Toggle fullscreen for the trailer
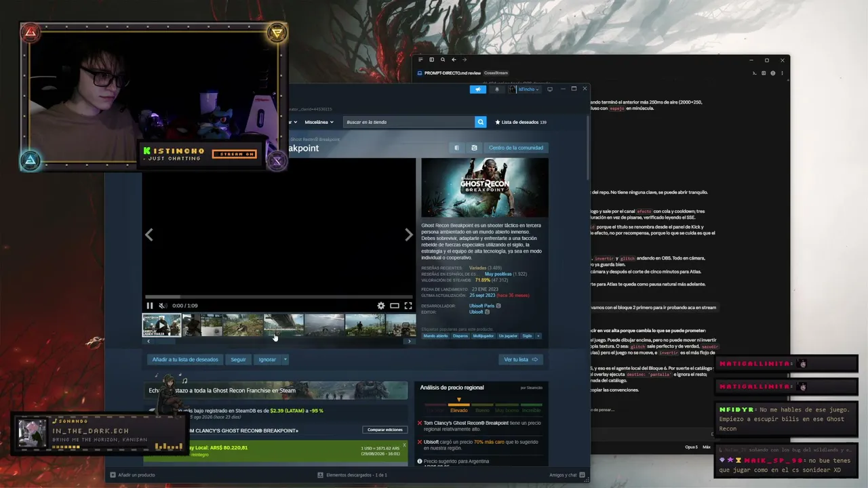 [x=408, y=306]
